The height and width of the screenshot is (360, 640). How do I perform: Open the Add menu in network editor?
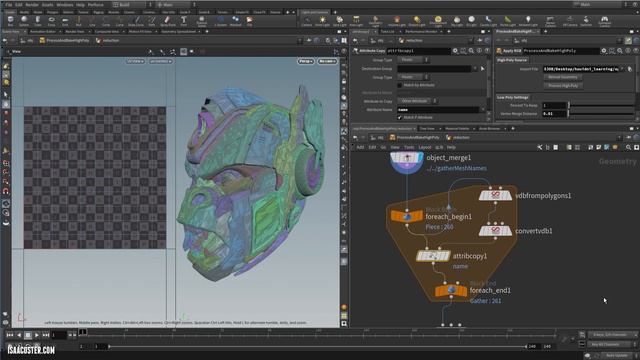(x=360, y=147)
